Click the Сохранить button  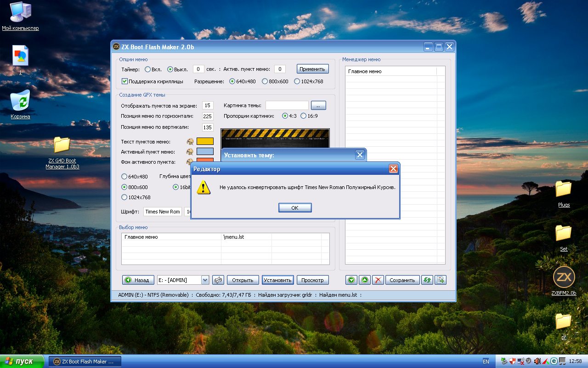pyautogui.click(x=402, y=280)
